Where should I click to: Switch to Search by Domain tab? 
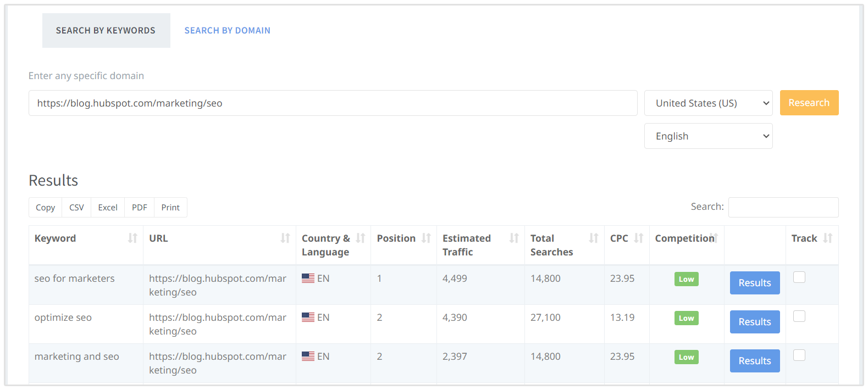point(227,31)
